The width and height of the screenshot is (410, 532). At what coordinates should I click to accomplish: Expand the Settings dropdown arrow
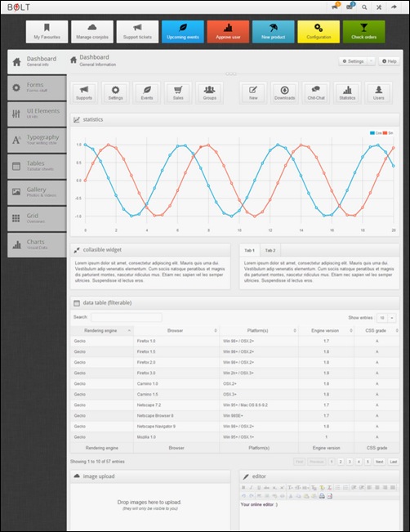click(x=372, y=61)
